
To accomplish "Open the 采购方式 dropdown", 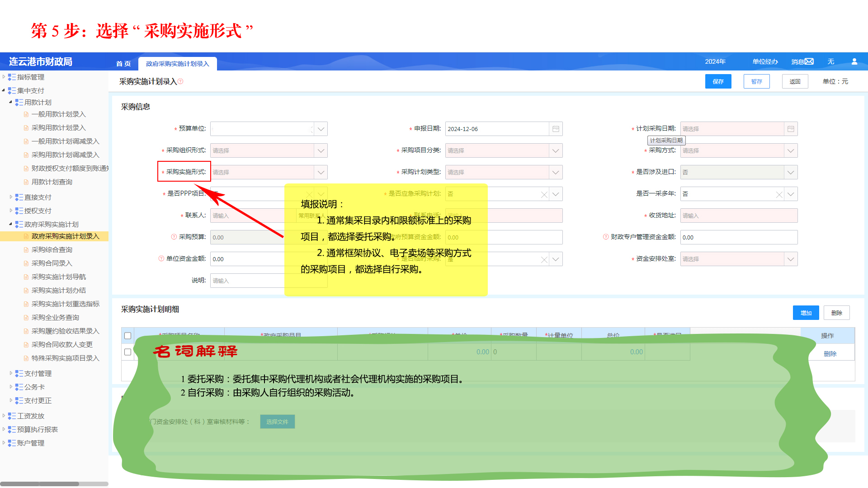I will coord(791,150).
